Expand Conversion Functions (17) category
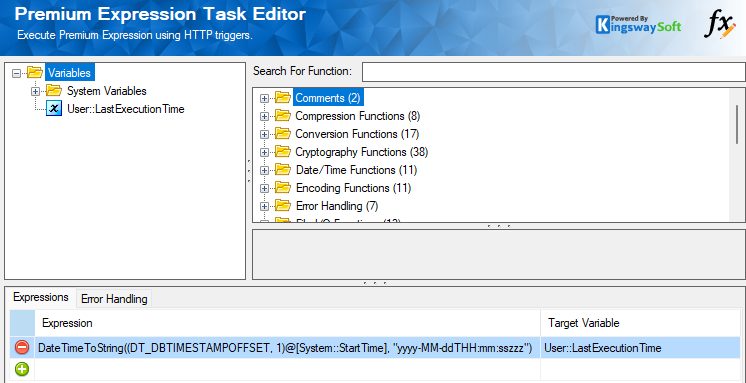 click(x=264, y=134)
